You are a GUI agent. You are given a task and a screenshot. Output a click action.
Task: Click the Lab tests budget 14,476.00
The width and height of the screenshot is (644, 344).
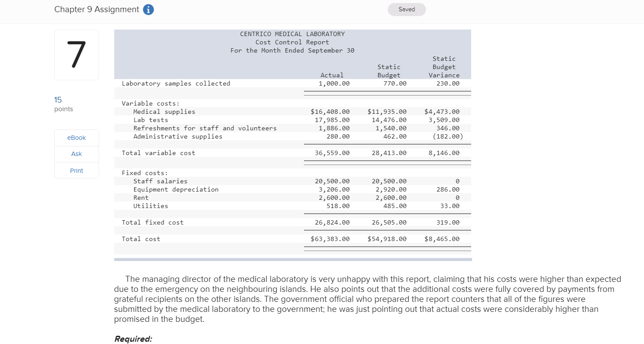389,120
